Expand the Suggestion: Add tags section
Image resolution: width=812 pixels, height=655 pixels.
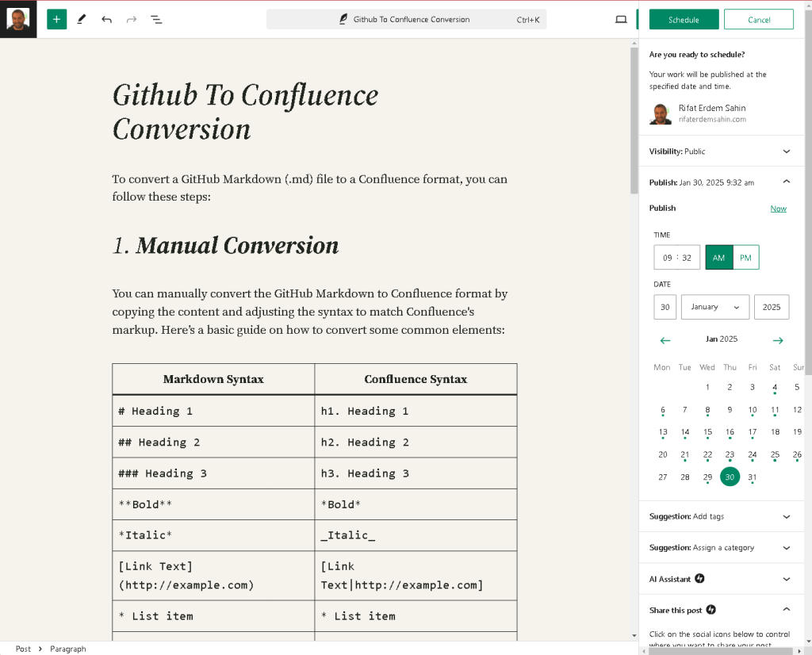pyautogui.click(x=721, y=516)
